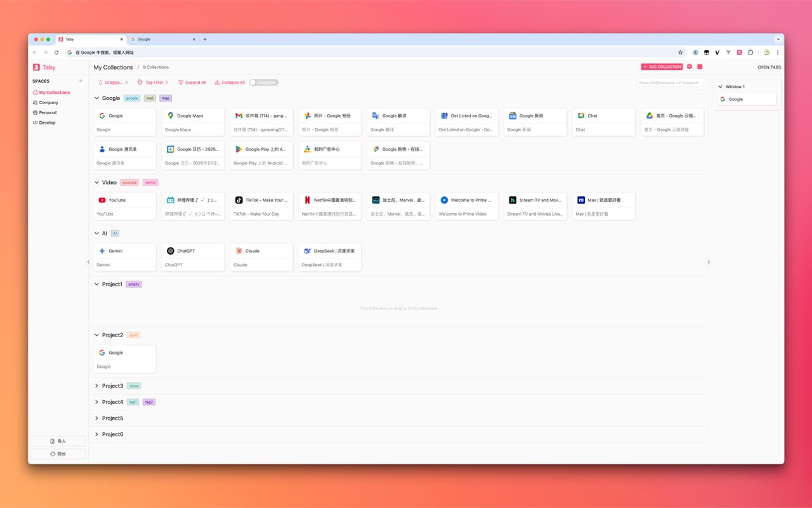Expand the Project6 collection
This screenshot has height=508, width=812.
[x=97, y=434]
